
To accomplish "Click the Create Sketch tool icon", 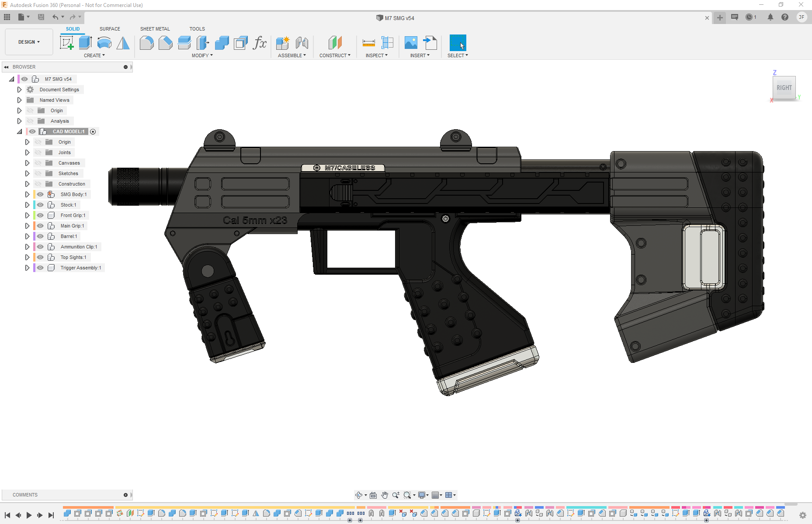I will tap(66, 43).
